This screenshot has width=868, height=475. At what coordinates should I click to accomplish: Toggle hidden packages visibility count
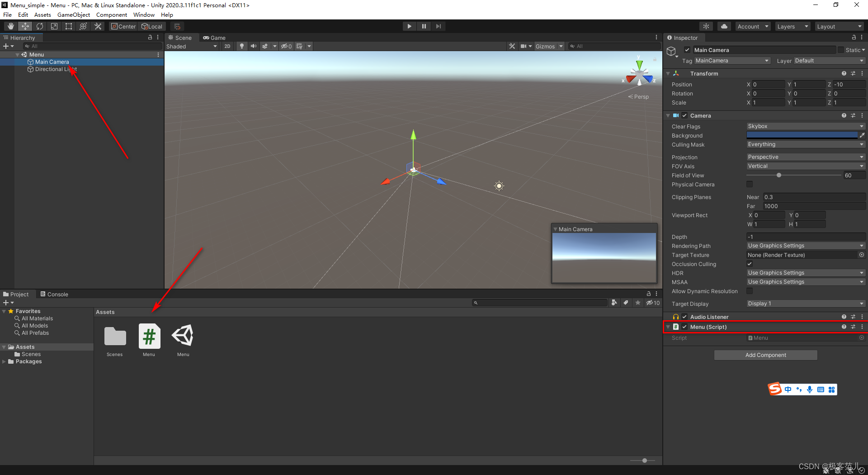click(653, 303)
